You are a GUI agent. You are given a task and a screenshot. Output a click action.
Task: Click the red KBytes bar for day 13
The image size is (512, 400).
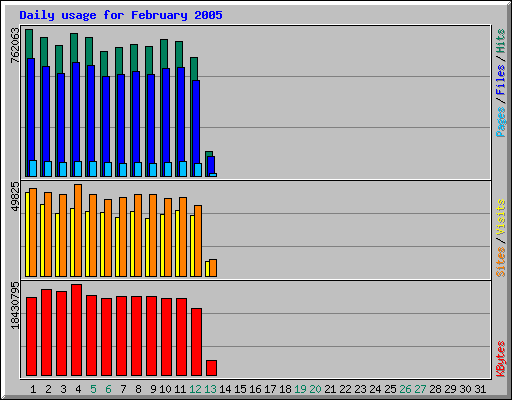[211, 368]
